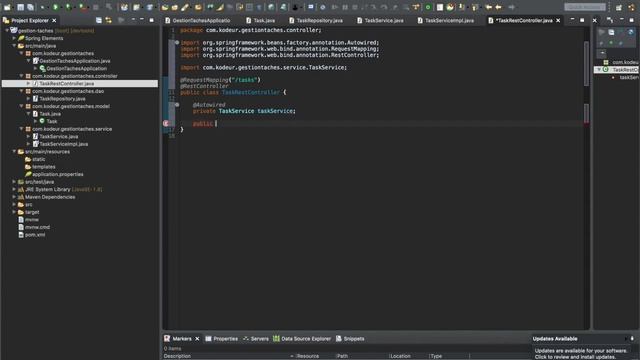Collapse the com.kodeur.gestiontaches.controller package

pos(22,76)
